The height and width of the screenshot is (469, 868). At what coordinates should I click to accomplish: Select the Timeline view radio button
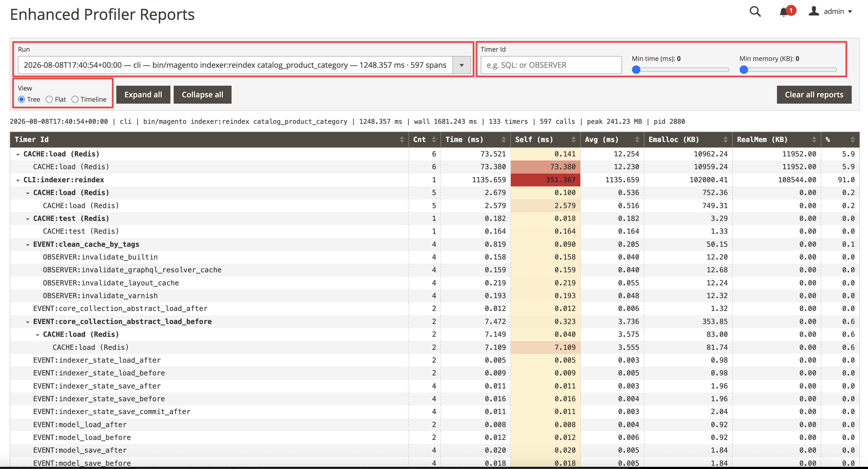[75, 99]
